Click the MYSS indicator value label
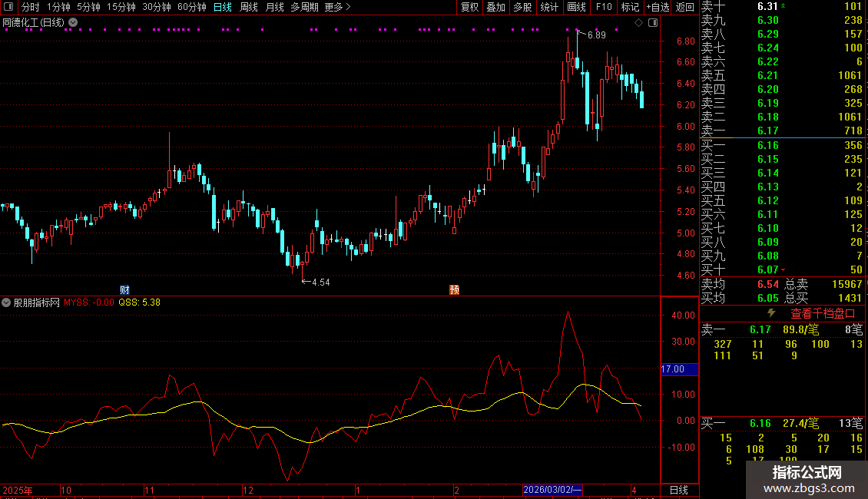Image resolution: width=868 pixels, height=499 pixels. [x=88, y=302]
